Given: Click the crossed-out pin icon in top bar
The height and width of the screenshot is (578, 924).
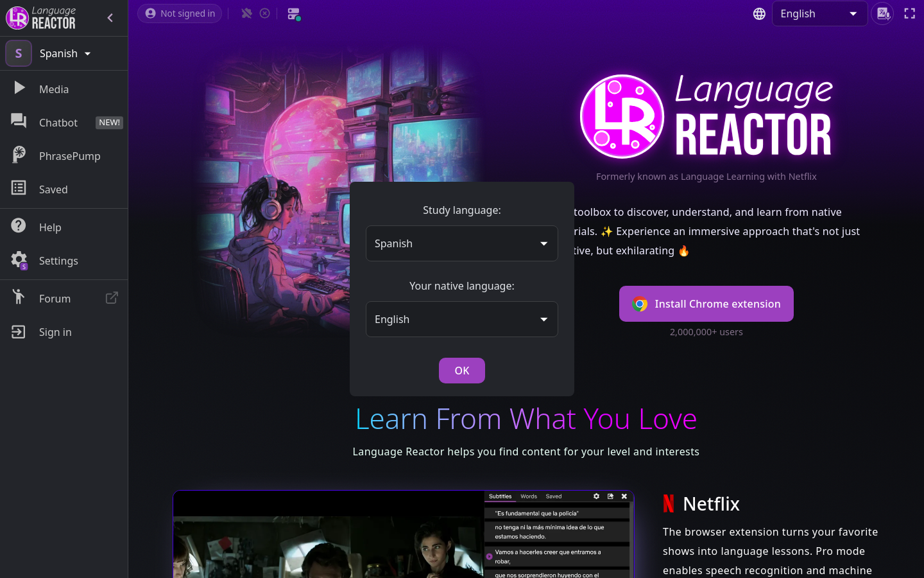Looking at the screenshot, I should coord(246,13).
